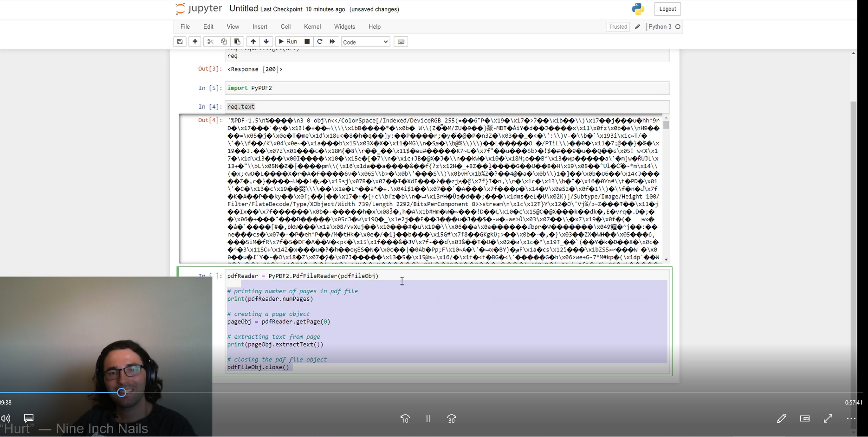Restart the kernel
This screenshot has width=868, height=437.
(320, 42)
